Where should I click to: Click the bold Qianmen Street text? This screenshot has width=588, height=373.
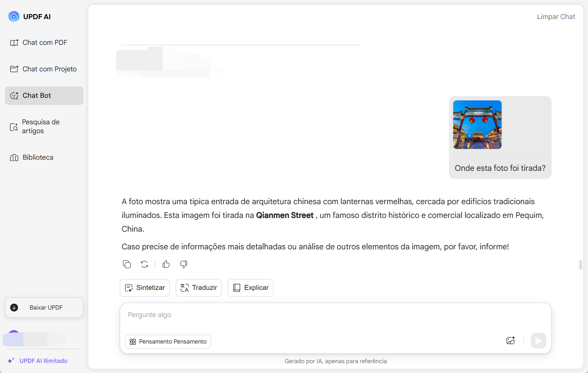[285, 215]
